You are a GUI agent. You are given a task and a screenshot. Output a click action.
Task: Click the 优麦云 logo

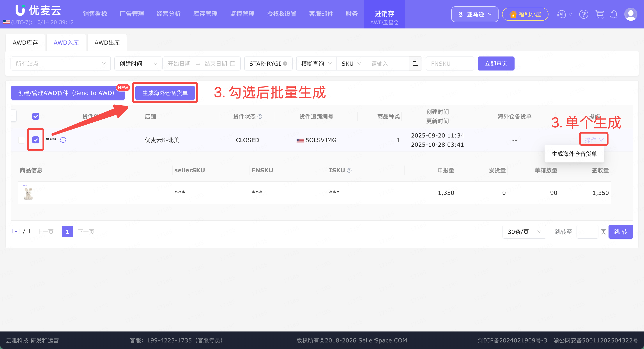[x=38, y=11]
